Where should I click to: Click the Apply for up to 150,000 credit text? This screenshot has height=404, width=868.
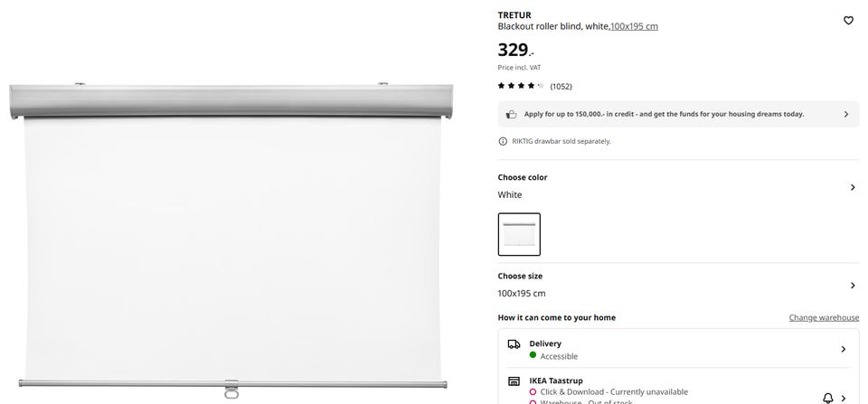[x=664, y=114]
